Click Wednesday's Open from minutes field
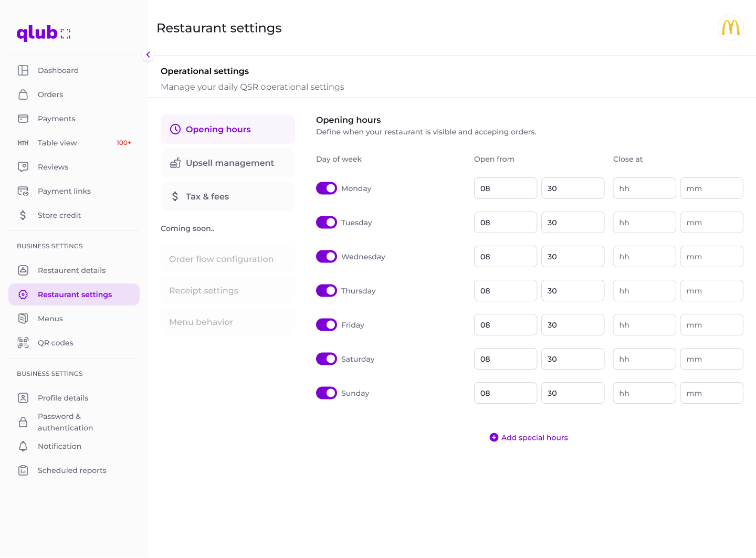Viewport: 756px width, 558px height. click(x=573, y=257)
